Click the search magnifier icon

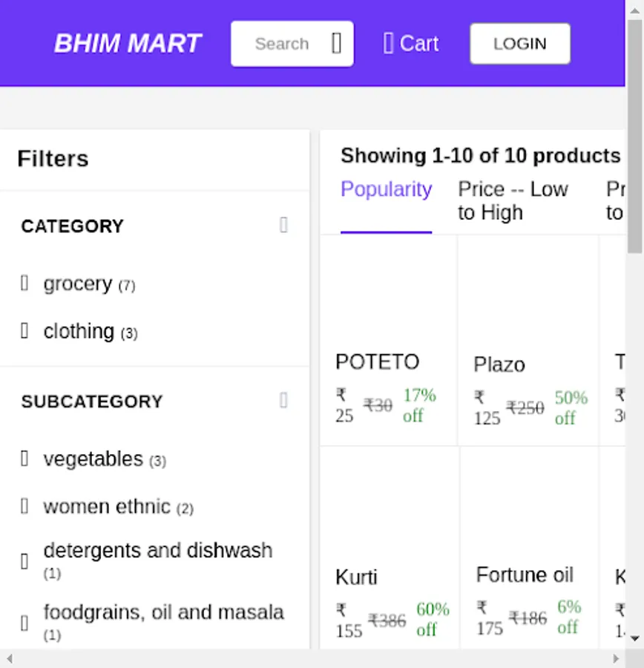[x=335, y=43]
